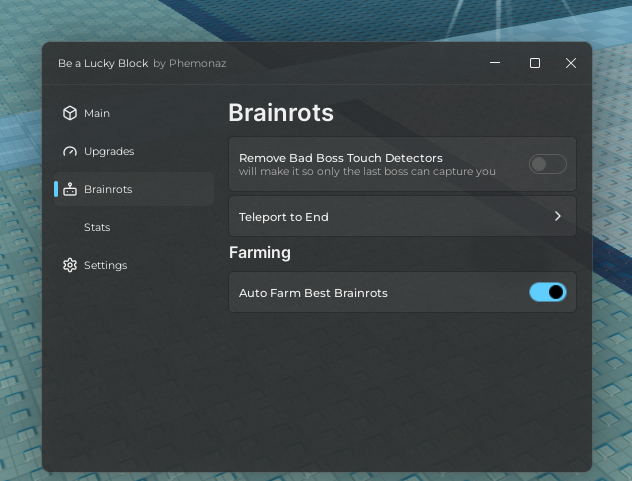
Task: Click the Main cube icon
Action: [70, 113]
